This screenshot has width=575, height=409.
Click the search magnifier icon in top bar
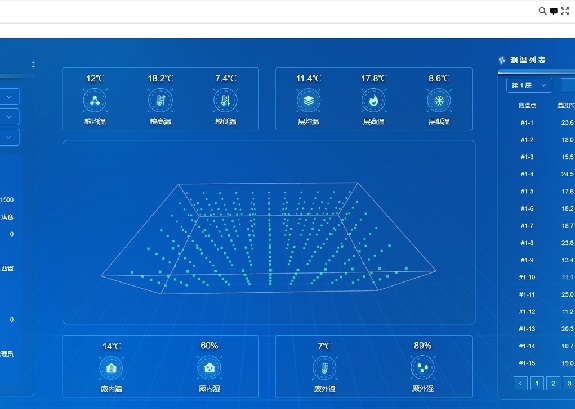(542, 11)
